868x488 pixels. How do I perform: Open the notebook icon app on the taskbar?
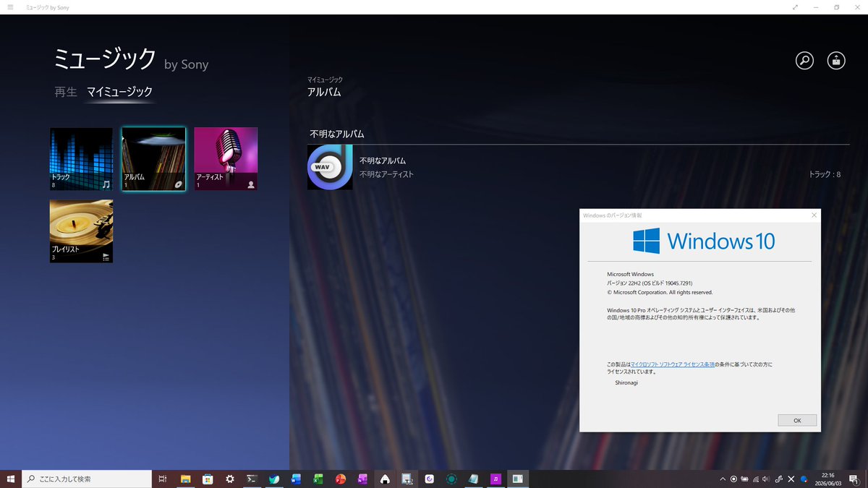click(473, 479)
